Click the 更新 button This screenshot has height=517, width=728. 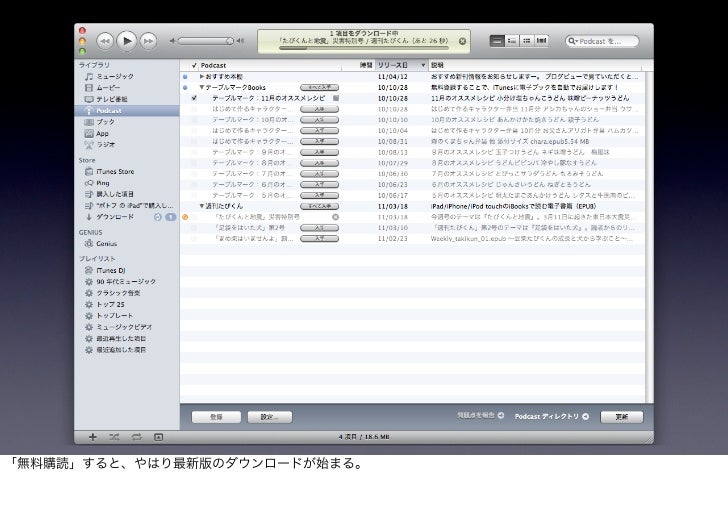coord(622,417)
